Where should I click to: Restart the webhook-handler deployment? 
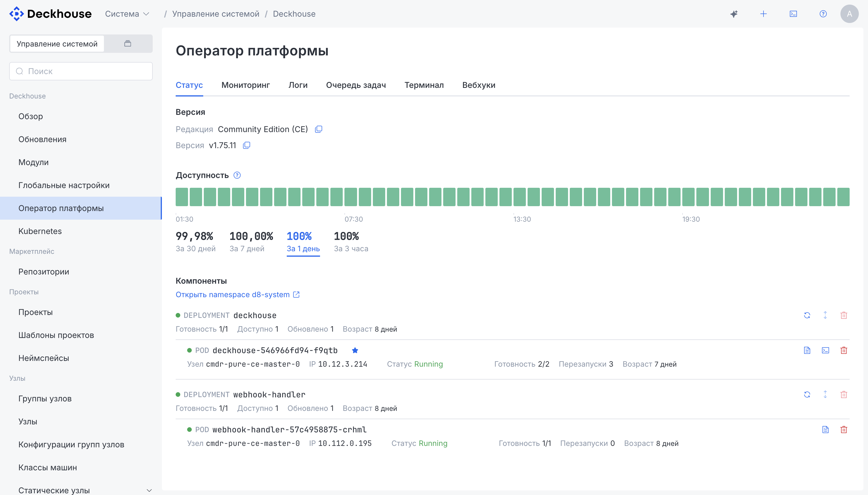point(807,395)
